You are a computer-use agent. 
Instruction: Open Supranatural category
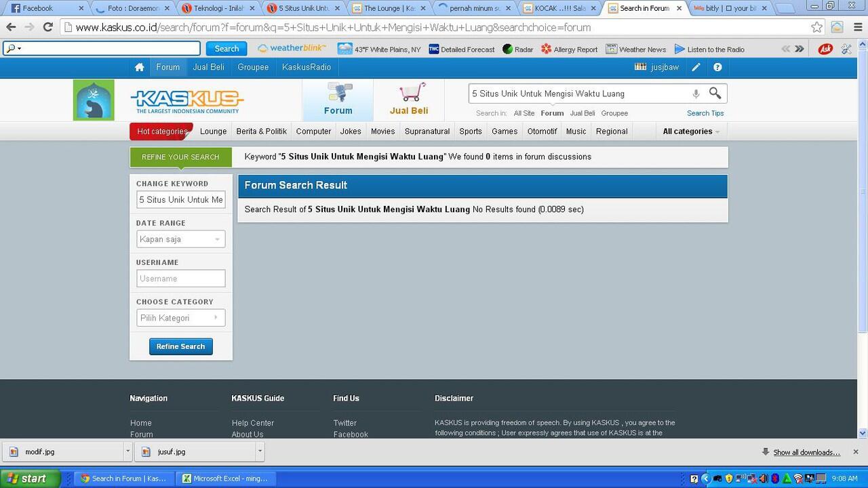[x=427, y=131]
